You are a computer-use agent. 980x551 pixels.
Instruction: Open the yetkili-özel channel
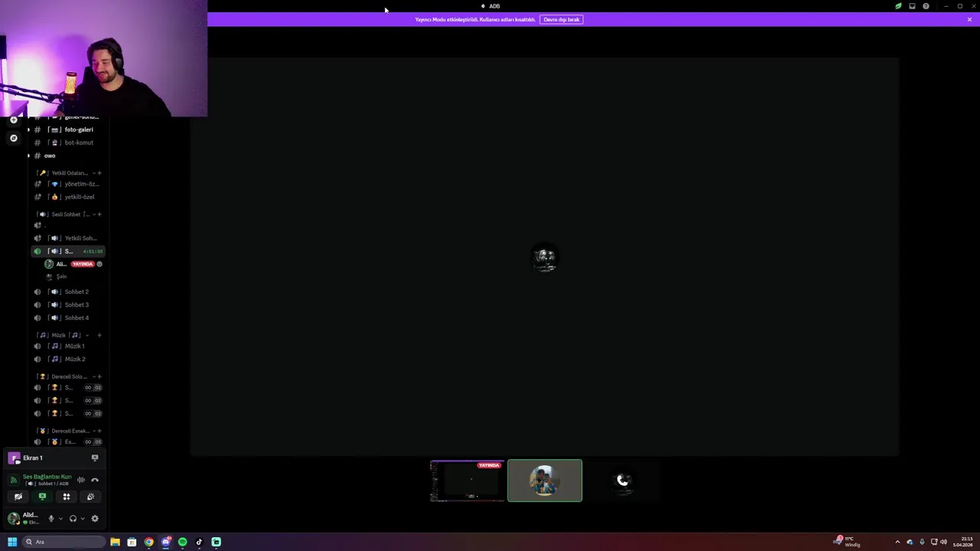pyautogui.click(x=67, y=197)
